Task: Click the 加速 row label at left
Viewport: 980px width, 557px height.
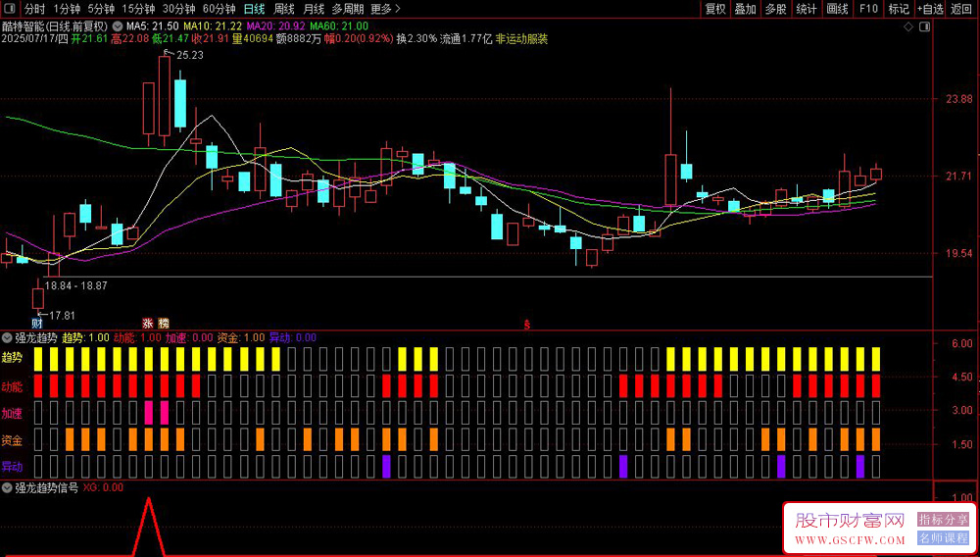Action: tap(12, 414)
